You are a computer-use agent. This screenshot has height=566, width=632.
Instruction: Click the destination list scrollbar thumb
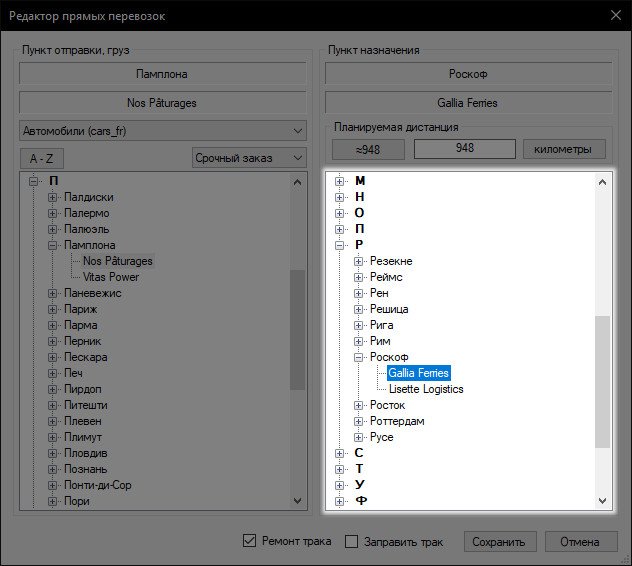pos(601,380)
